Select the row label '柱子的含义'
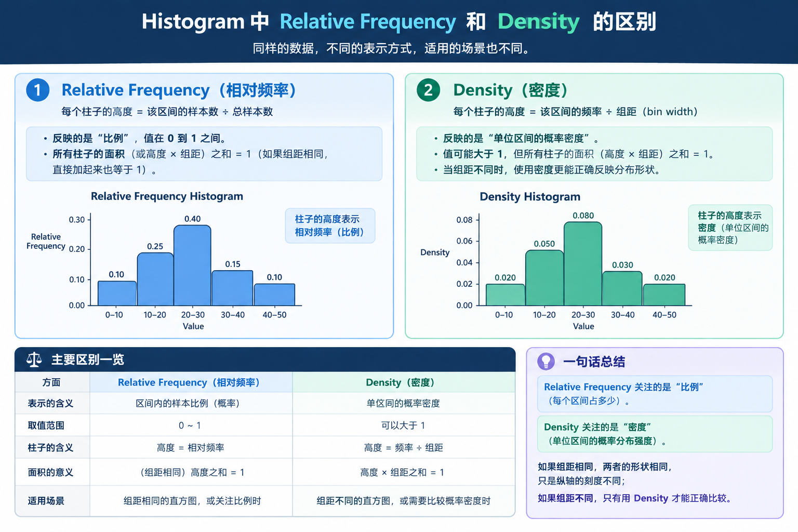The height and width of the screenshot is (532, 798). pos(50,448)
